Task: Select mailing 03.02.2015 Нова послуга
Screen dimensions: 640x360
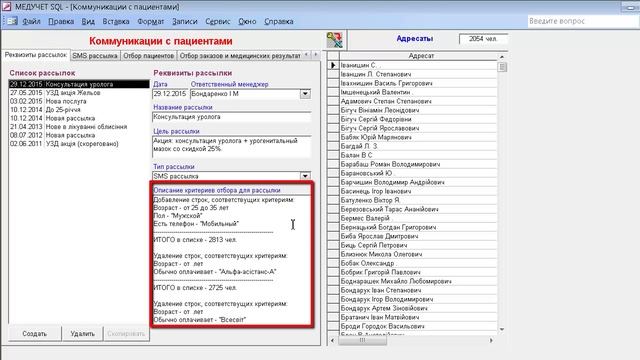Action: point(79,101)
